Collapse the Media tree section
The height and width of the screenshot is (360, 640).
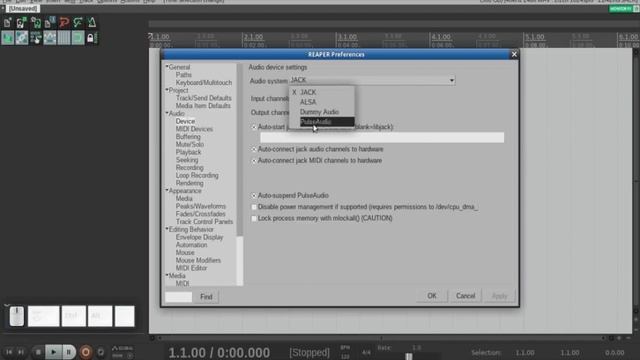(167, 276)
